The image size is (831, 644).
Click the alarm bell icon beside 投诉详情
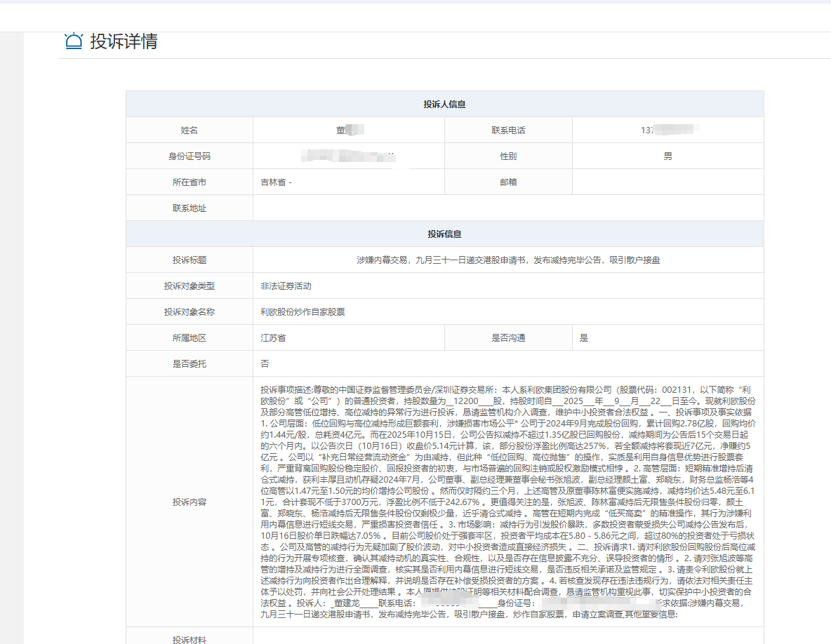tap(74, 41)
